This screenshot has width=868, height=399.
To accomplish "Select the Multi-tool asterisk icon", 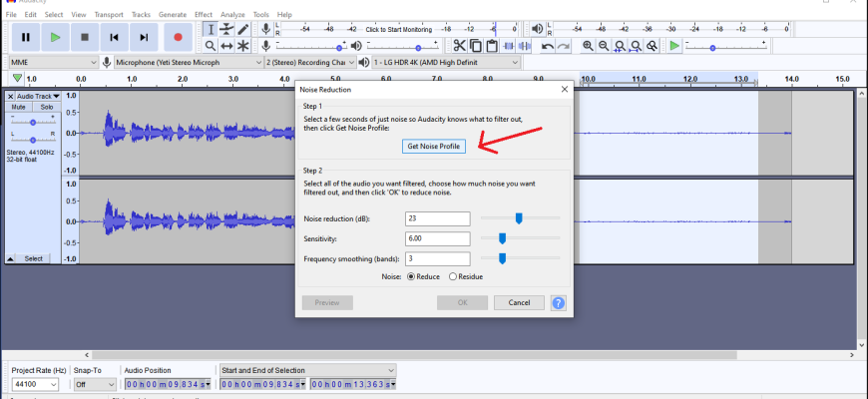I will click(x=243, y=46).
